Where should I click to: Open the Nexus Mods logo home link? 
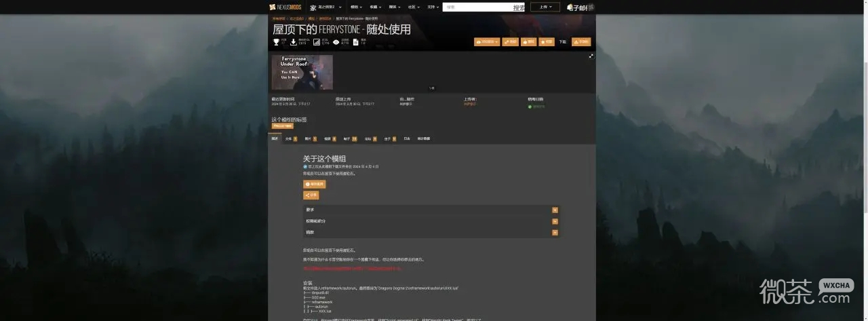[x=286, y=7]
